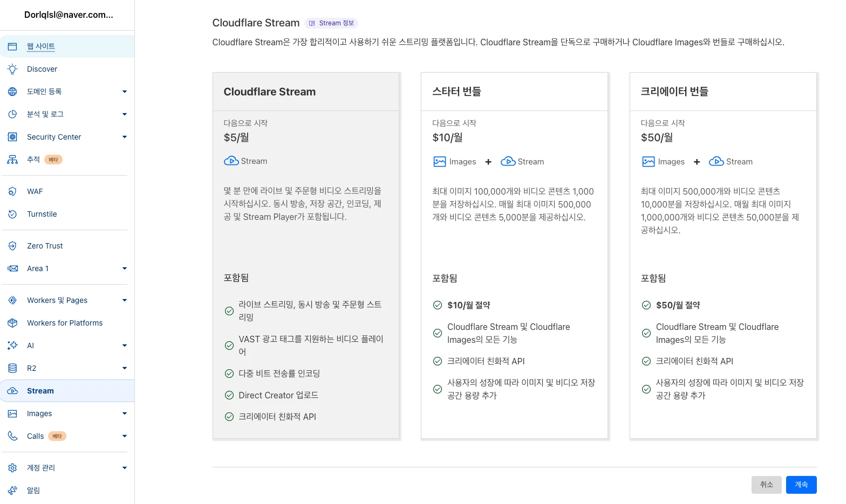Screen dimensions: 846x504
Task: Expand the 계정 관리 submenu arrow
Action: (125, 468)
